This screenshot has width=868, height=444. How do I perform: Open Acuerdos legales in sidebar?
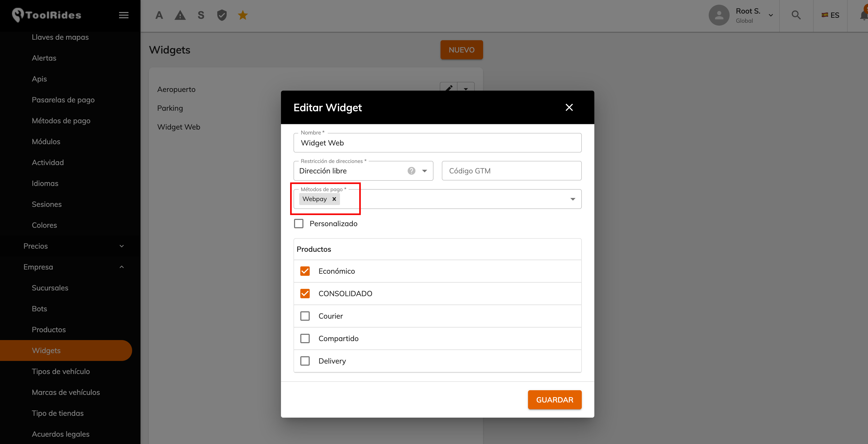[x=61, y=434]
